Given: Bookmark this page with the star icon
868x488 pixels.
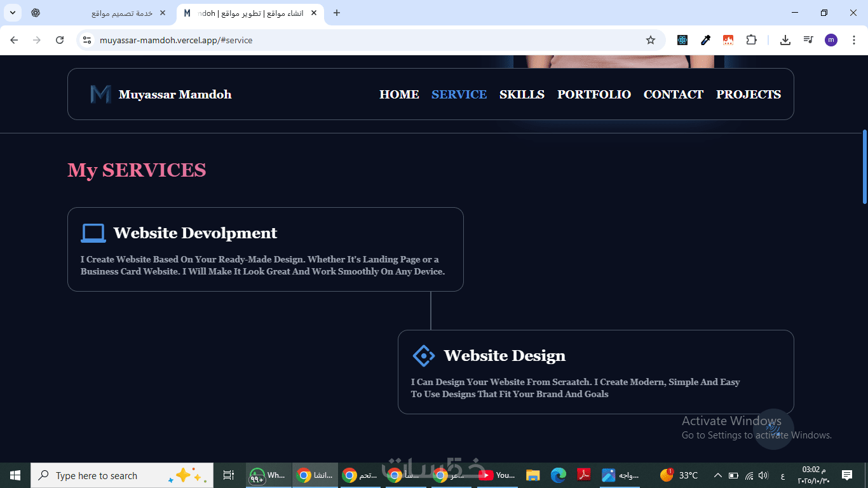Looking at the screenshot, I should click(651, 40).
